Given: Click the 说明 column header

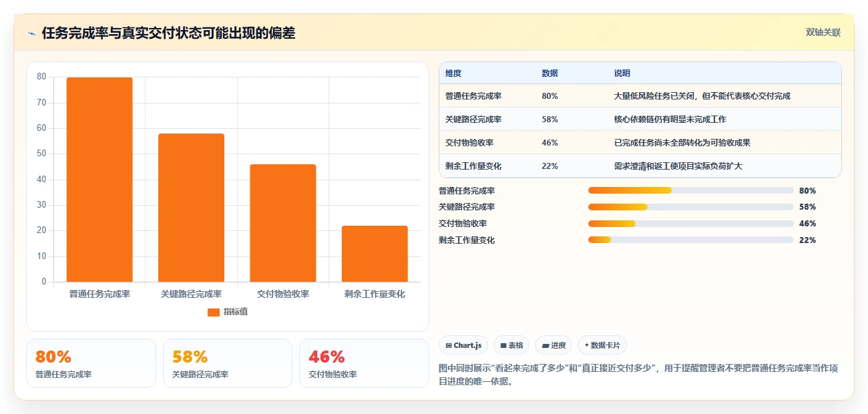Looking at the screenshot, I should pos(622,73).
